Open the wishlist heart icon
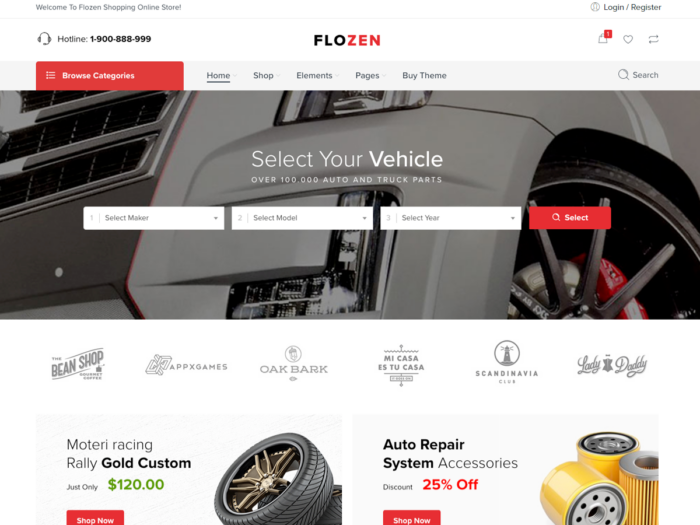The image size is (700, 525). (x=628, y=39)
